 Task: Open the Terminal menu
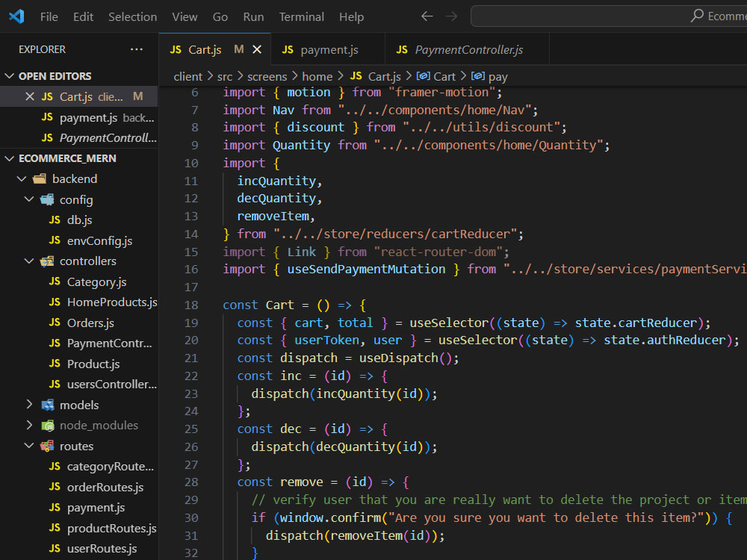pyautogui.click(x=301, y=16)
